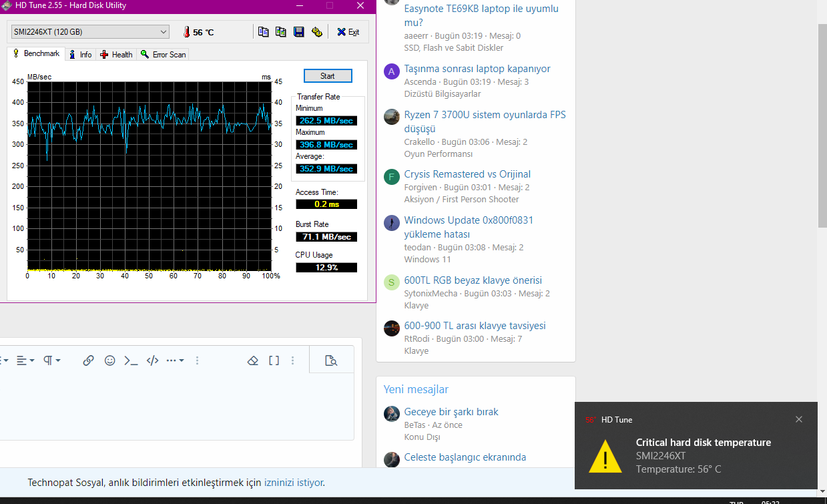Click vertical dots after ellipsis in editor toolbar
This screenshot has width=827, height=504.
coord(197,360)
